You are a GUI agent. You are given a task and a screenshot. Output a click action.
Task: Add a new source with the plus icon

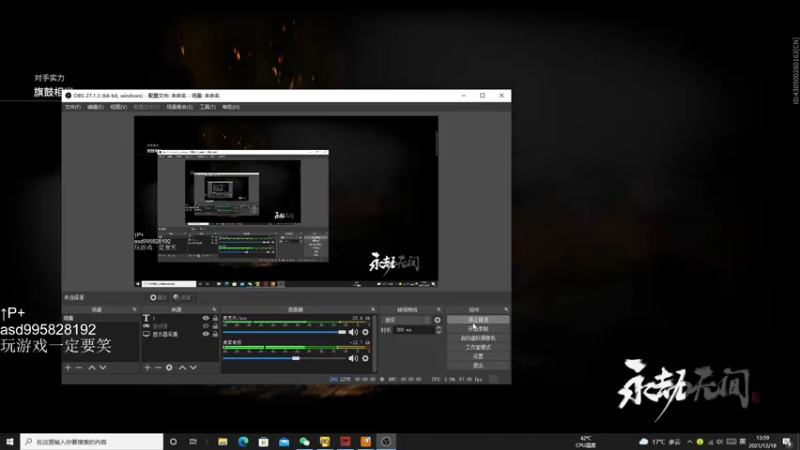(147, 367)
